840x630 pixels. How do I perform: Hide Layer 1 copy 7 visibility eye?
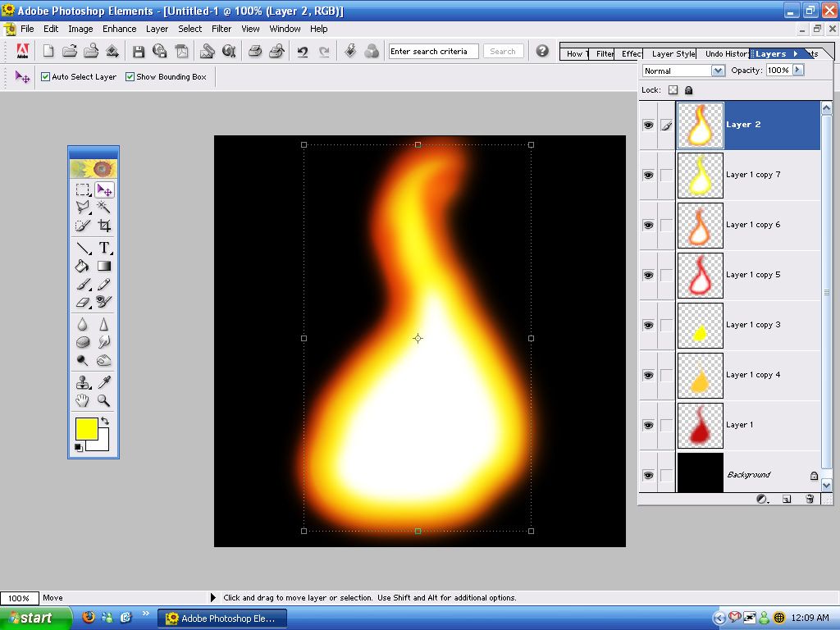coord(648,175)
